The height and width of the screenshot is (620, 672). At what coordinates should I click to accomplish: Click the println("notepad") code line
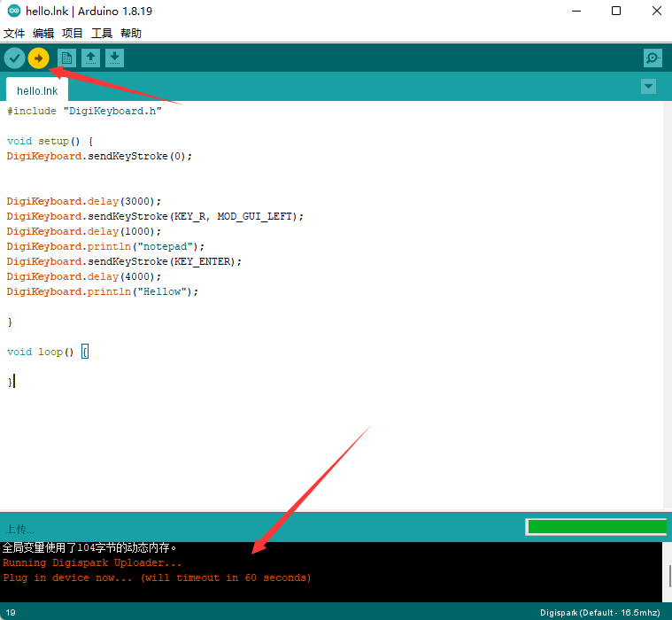click(106, 246)
